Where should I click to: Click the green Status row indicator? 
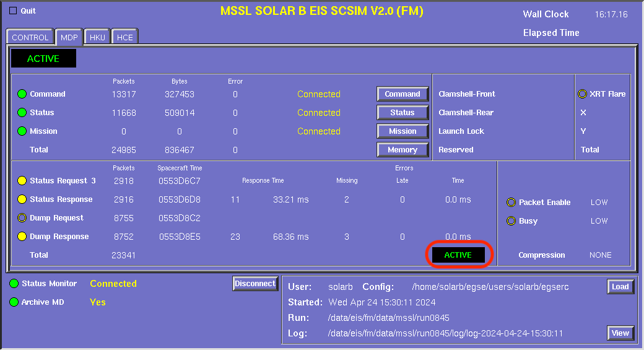click(x=22, y=113)
